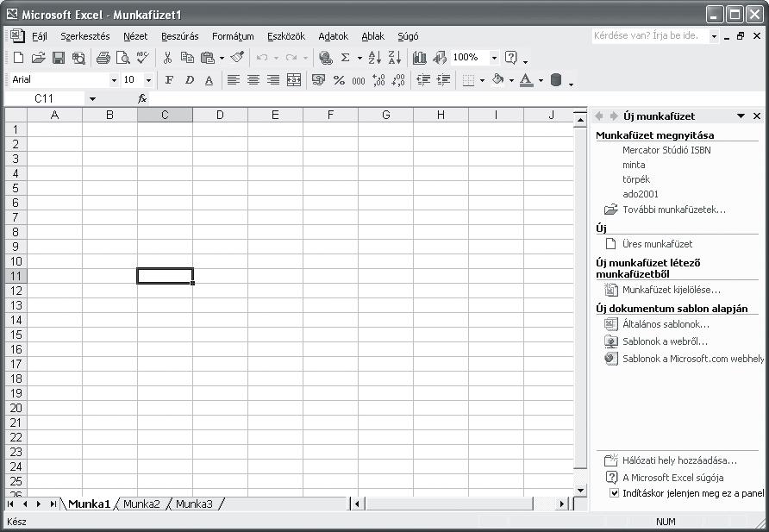The height and width of the screenshot is (532, 769).
Task: Open the task pane menu arrow beside Új munkafüzet
Action: tap(741, 116)
